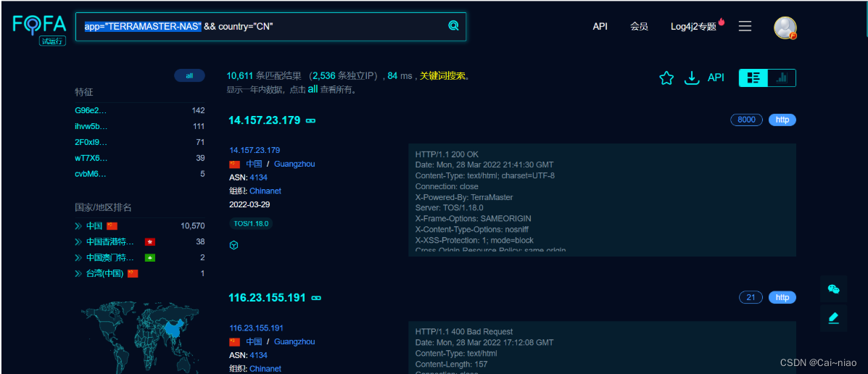The height and width of the screenshot is (374, 868).
Task: Click the 关键词搜索 link
Action: coord(442,76)
